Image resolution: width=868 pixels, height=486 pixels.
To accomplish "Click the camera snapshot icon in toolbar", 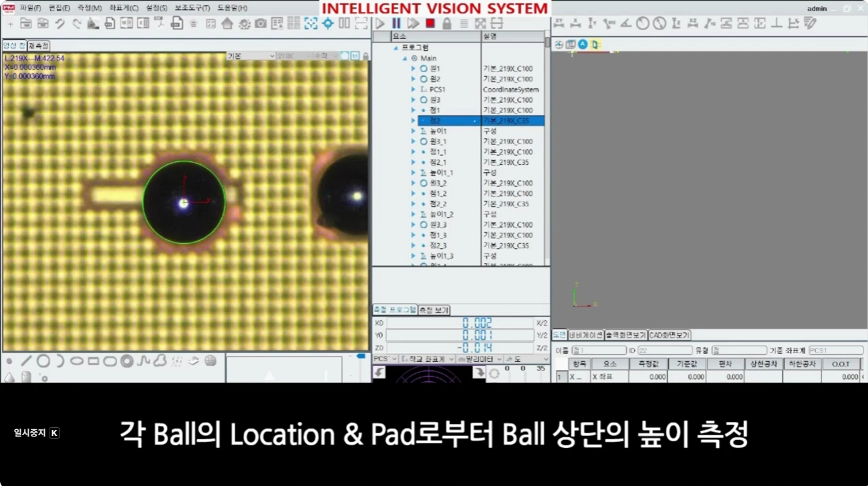I will [261, 23].
